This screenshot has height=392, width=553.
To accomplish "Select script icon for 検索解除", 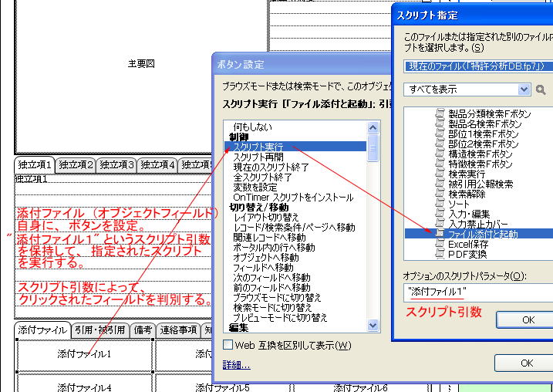I will (x=440, y=194).
